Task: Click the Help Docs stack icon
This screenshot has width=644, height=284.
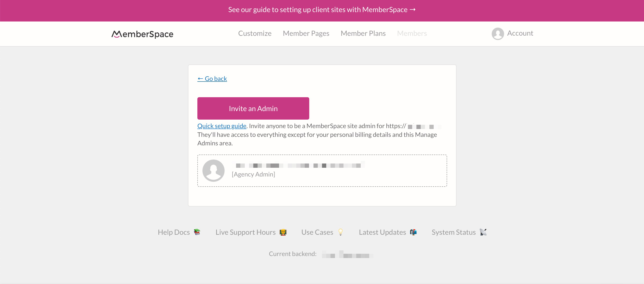Action: (197, 232)
